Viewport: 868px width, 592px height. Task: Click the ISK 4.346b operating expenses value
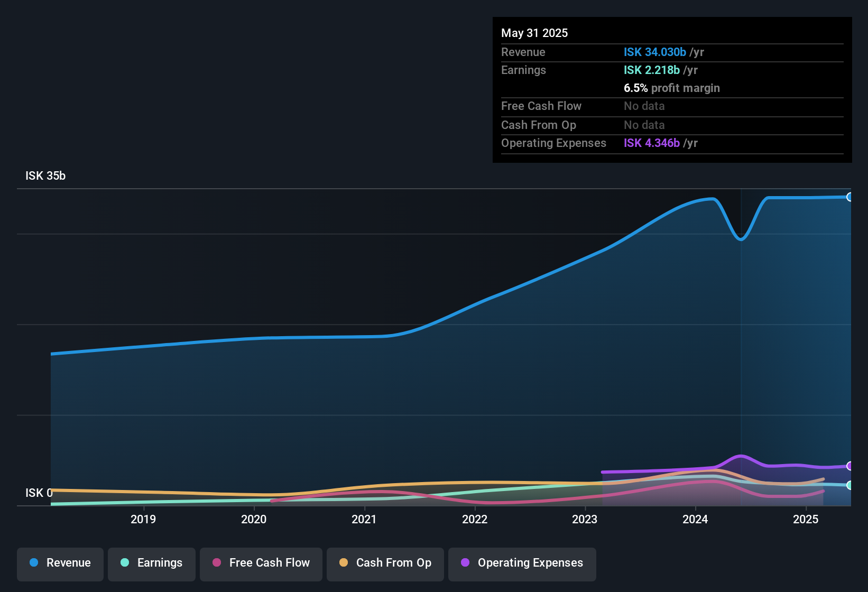[652, 143]
